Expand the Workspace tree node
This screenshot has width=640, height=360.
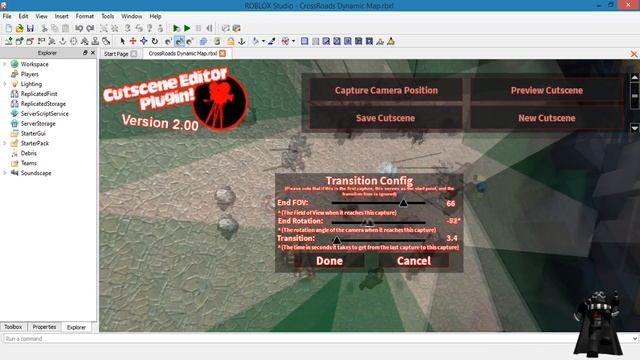(5, 64)
